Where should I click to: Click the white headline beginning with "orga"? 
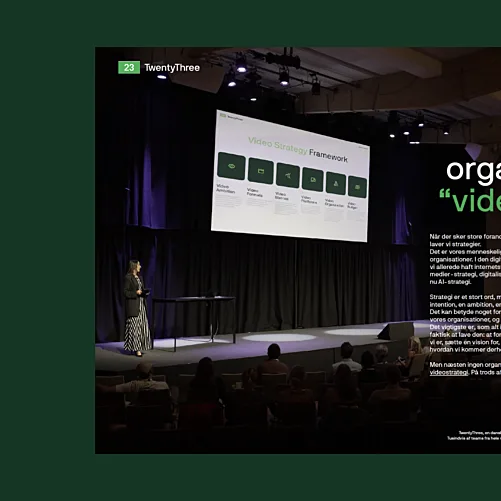click(473, 171)
